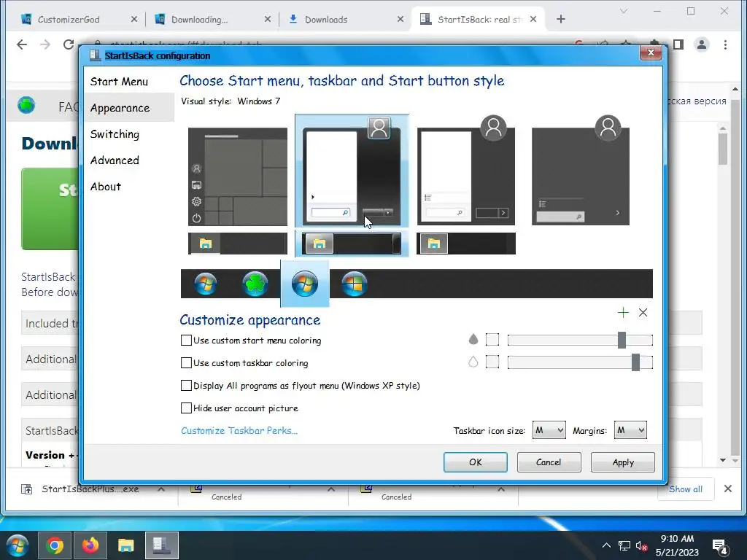This screenshot has height=560, width=747.
Task: Open the 9:10 AM clock and date
Action: [x=677, y=545]
